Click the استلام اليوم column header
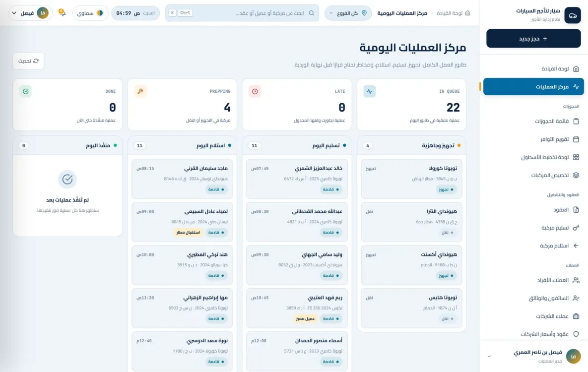The width and height of the screenshot is (588, 372). click(182, 145)
